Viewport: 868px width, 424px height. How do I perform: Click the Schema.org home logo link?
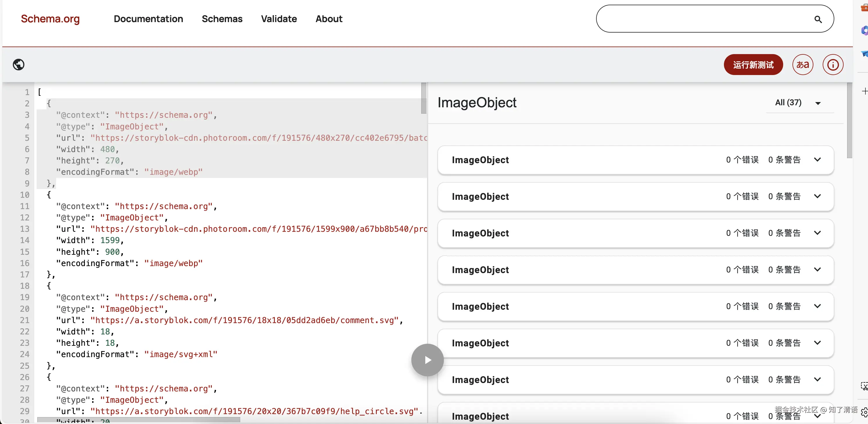50,19
